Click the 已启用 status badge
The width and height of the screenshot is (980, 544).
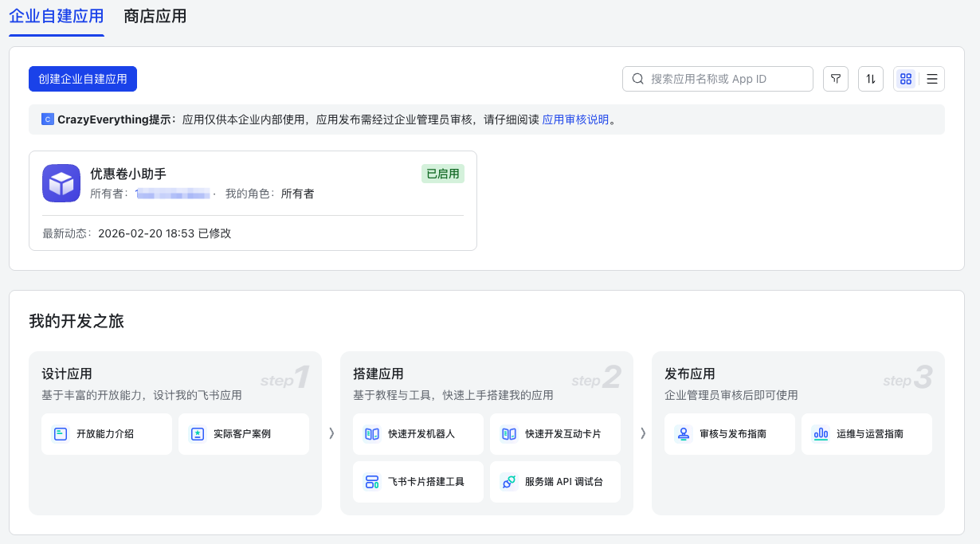[442, 174]
